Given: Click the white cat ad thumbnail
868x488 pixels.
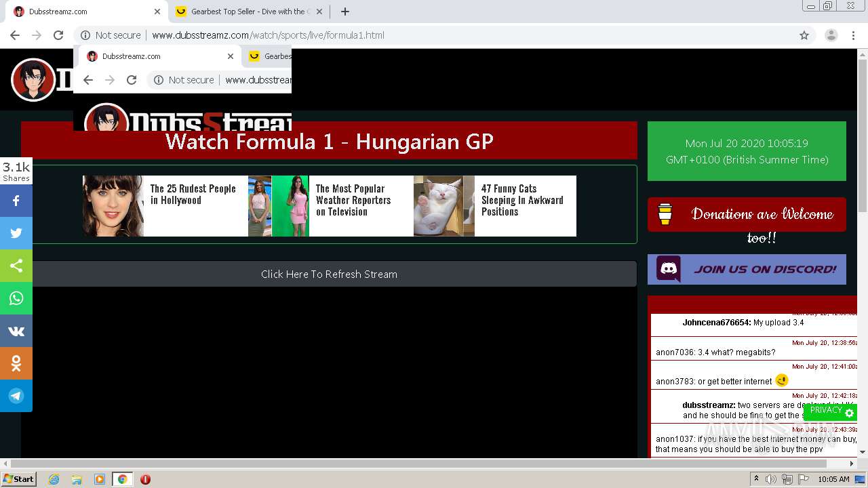Looking at the screenshot, I should click(x=444, y=206).
